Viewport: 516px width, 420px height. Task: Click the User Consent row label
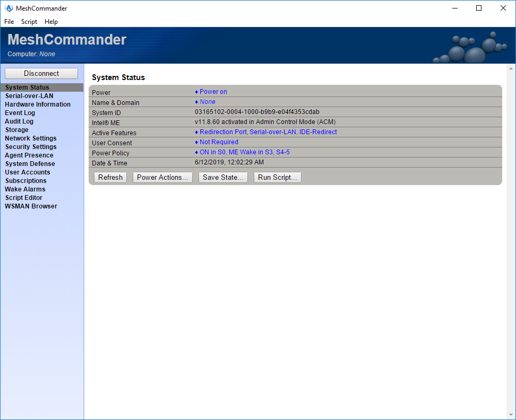point(112,143)
